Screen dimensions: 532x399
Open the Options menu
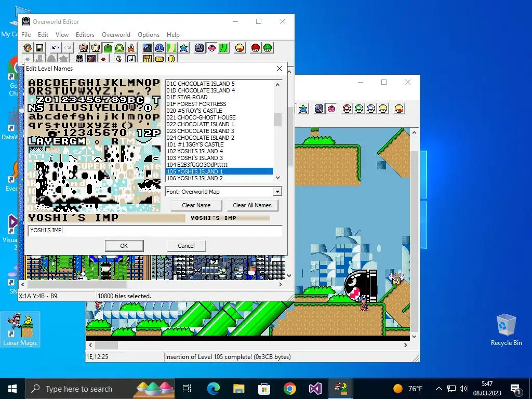click(x=149, y=35)
